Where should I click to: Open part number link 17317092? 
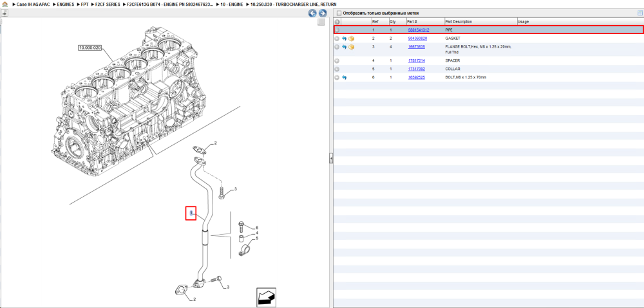[x=416, y=69]
